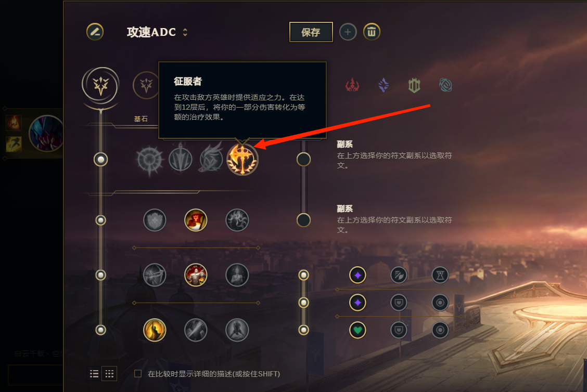Click the 保存 save button
Viewport: 587px width, 392px height.
[311, 32]
